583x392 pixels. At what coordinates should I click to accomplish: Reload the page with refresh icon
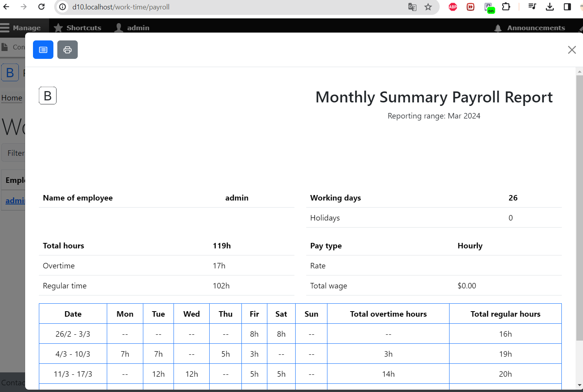coord(41,7)
